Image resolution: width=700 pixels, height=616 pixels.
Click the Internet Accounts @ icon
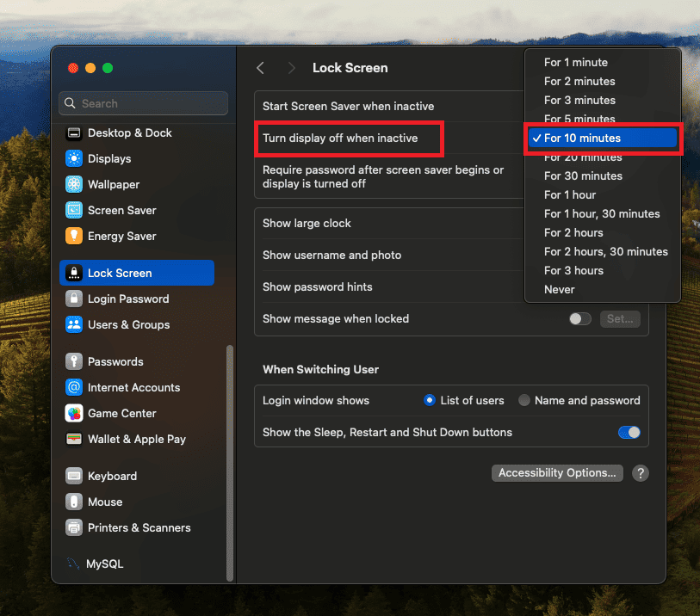74,388
